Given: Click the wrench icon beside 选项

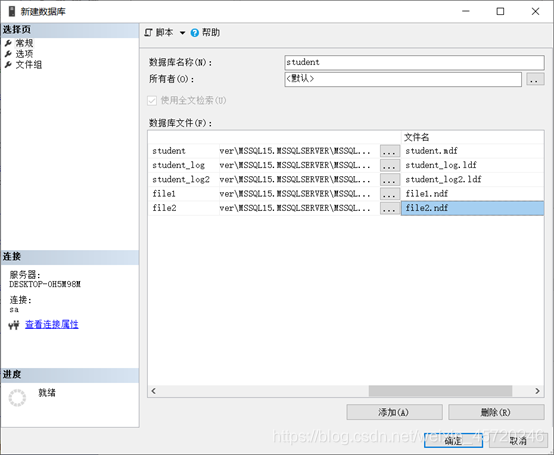Looking at the screenshot, I should tap(8, 54).
